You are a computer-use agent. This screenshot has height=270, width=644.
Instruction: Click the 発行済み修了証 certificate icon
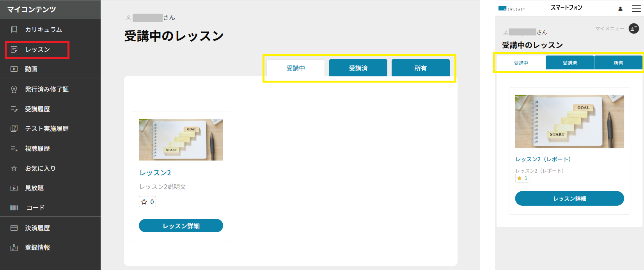[x=14, y=89]
